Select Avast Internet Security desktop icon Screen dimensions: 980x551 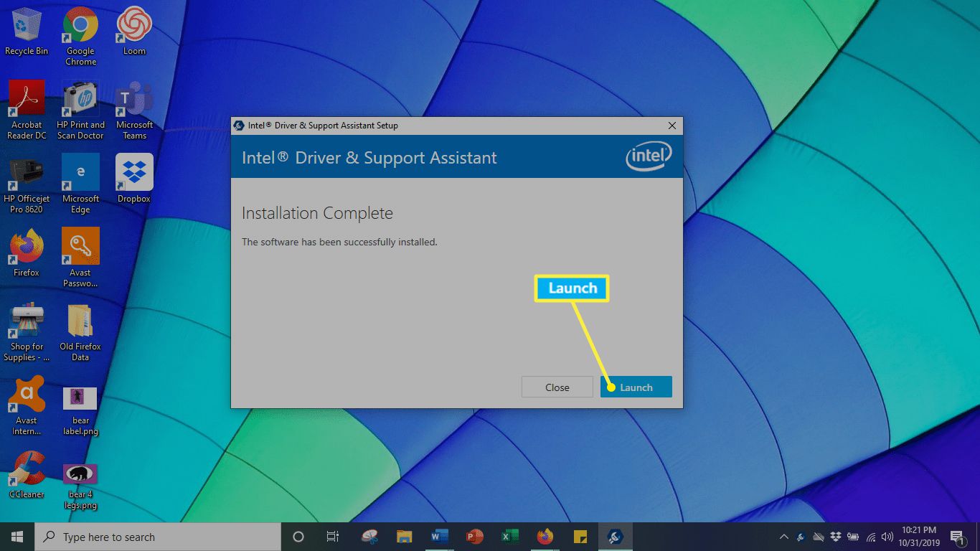[x=27, y=406]
